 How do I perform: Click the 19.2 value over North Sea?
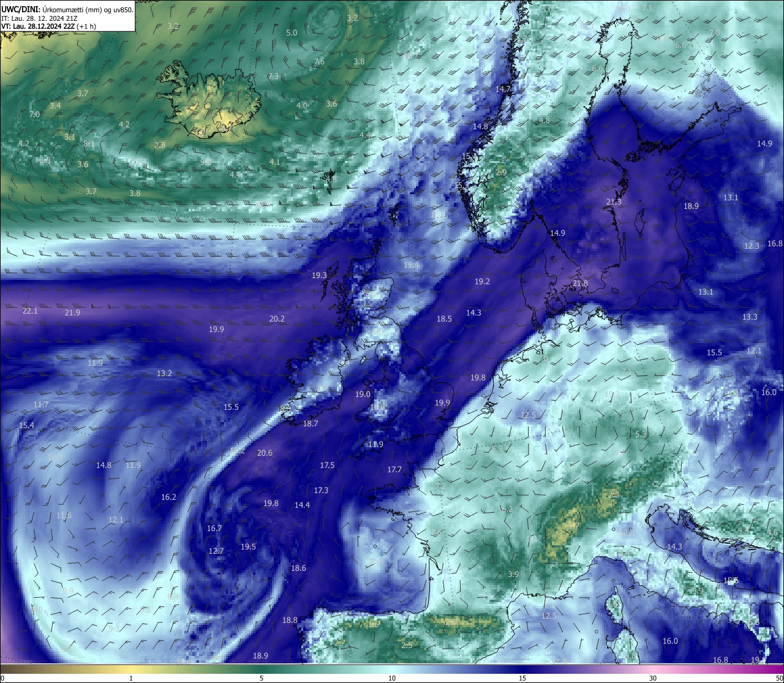[x=483, y=282]
